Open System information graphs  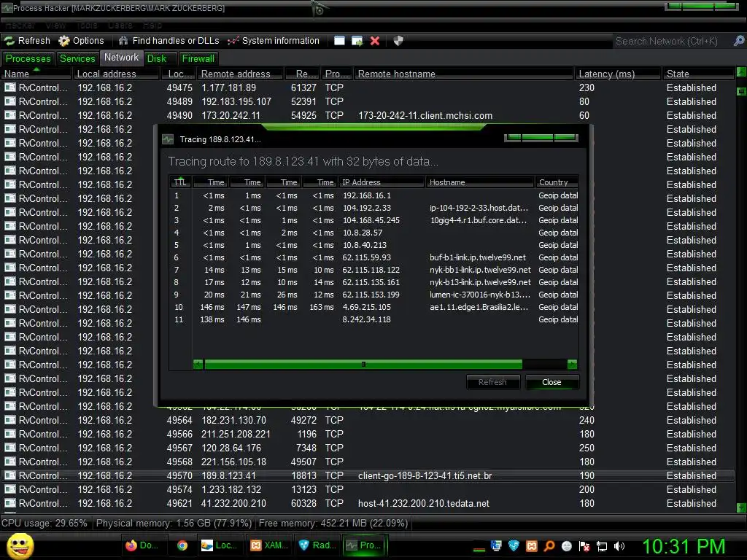click(x=273, y=41)
